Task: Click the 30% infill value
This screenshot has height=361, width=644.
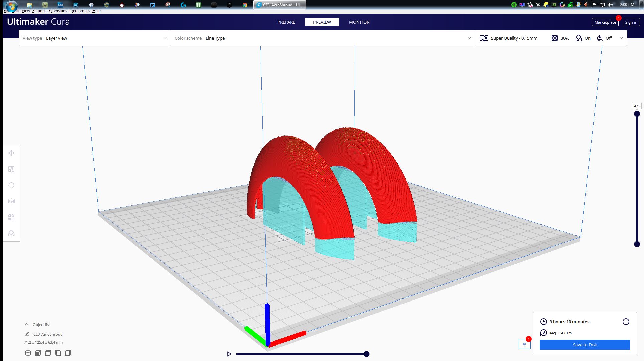Action: coord(565,38)
